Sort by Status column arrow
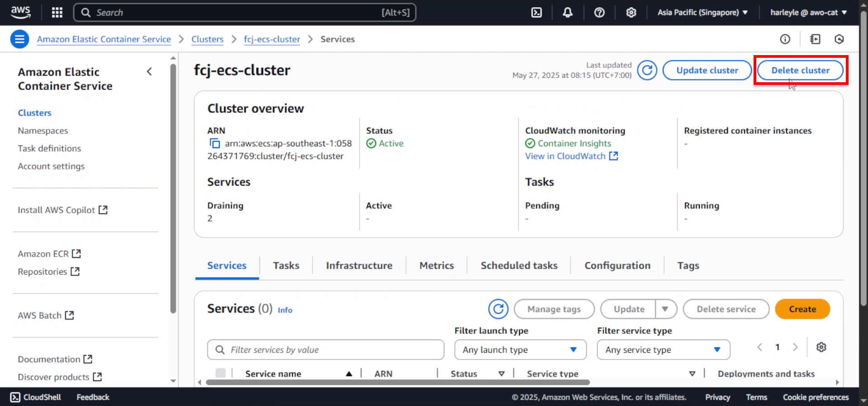The image size is (868, 406). 501,373
